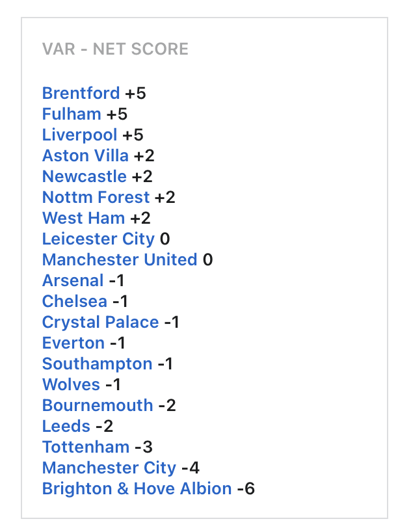The width and height of the screenshot is (411, 532).
Task: Select the Aston Villa link
Action: click(x=86, y=155)
